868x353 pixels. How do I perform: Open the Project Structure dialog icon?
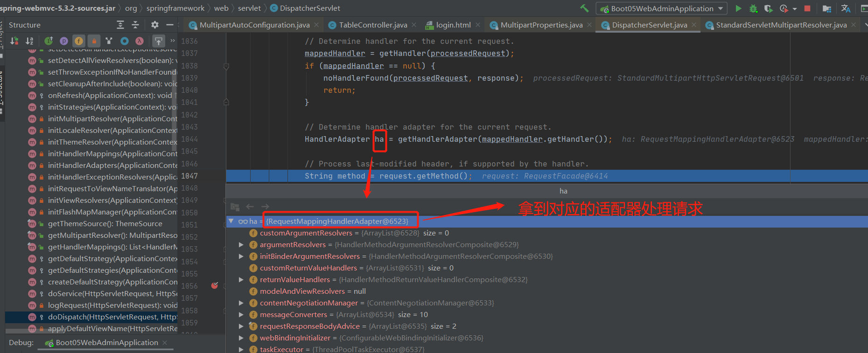pyautogui.click(x=827, y=8)
